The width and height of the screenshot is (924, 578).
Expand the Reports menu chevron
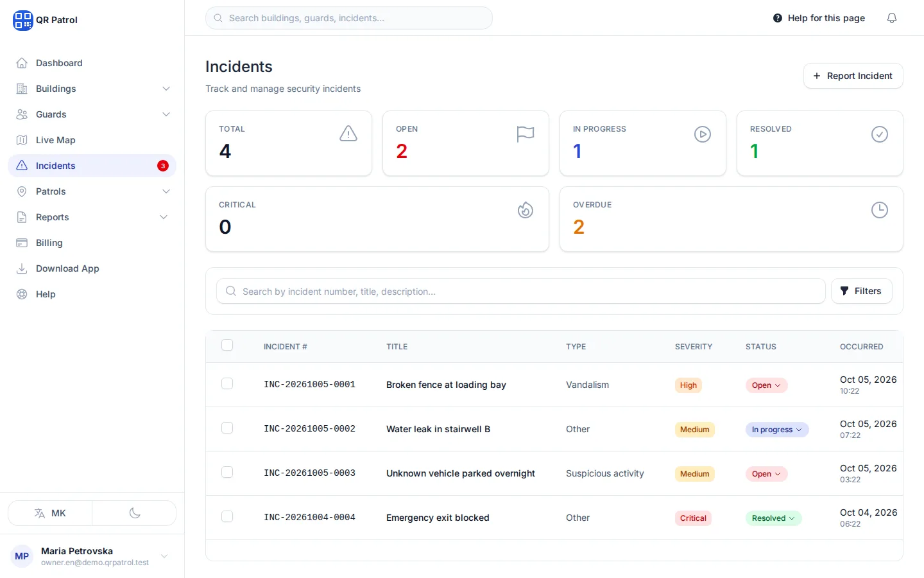click(164, 217)
